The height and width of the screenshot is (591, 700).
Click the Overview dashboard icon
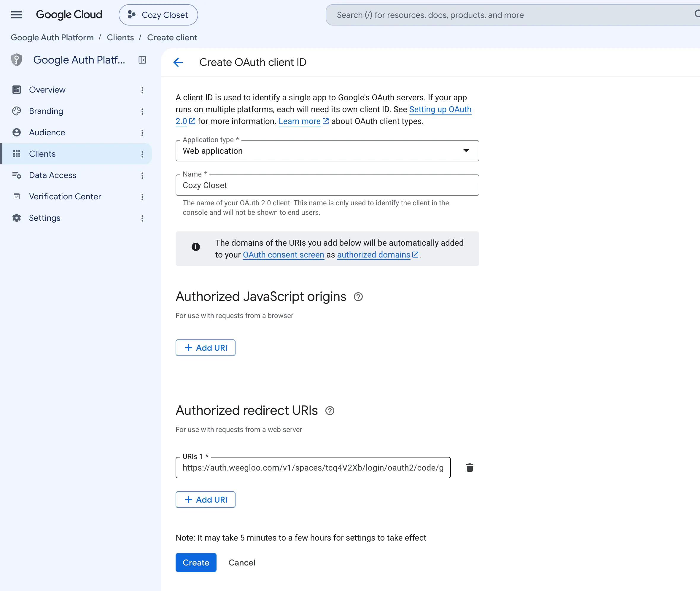click(16, 90)
